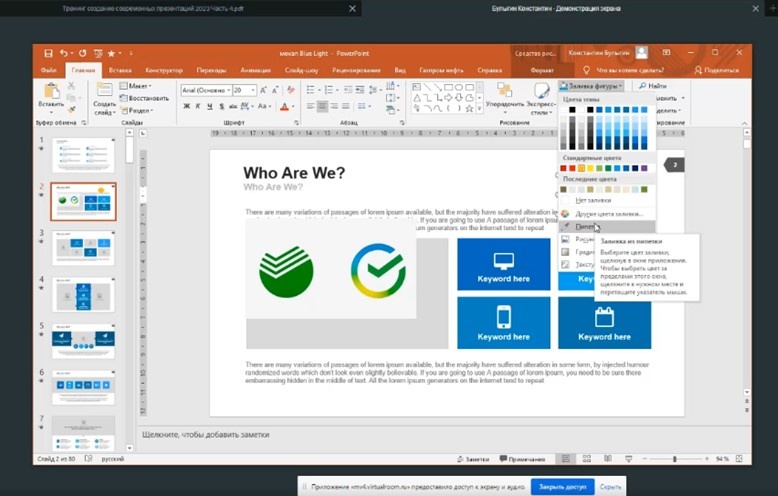Clear all text formatting with eraser icon

(x=291, y=90)
